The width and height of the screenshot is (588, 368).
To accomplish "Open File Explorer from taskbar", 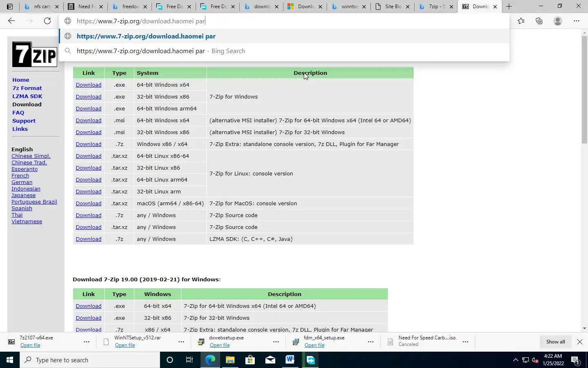I will click(230, 360).
